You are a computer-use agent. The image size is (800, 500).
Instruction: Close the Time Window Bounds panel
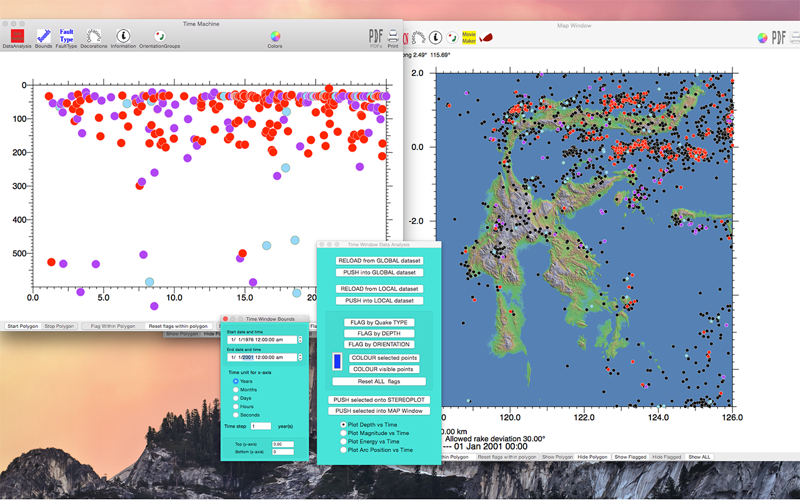pos(226,319)
